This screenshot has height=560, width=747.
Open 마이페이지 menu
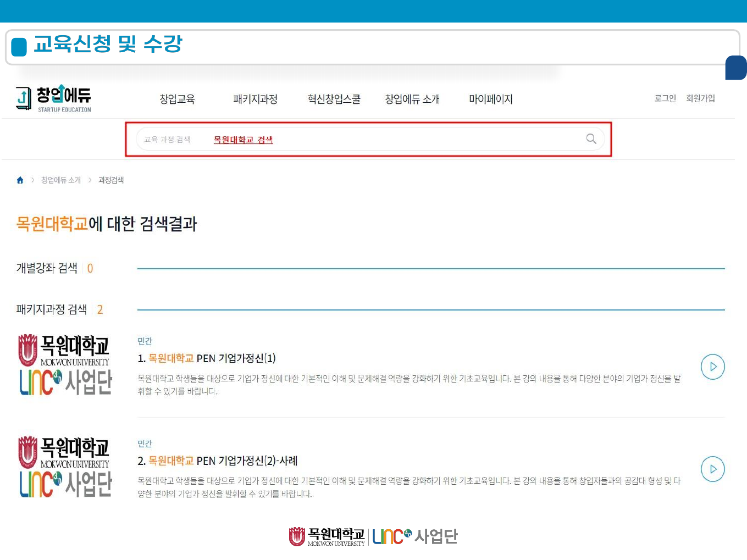tap(490, 99)
